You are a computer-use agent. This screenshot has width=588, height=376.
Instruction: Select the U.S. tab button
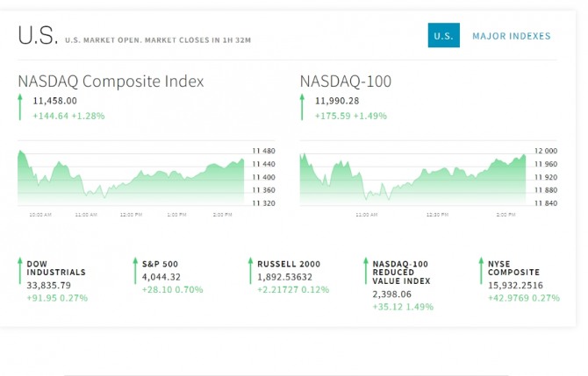click(443, 36)
